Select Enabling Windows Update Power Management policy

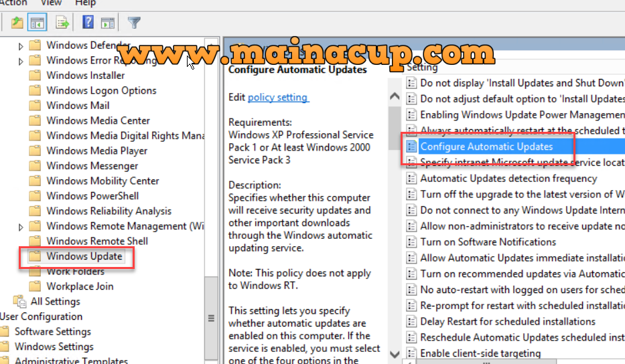tap(522, 114)
